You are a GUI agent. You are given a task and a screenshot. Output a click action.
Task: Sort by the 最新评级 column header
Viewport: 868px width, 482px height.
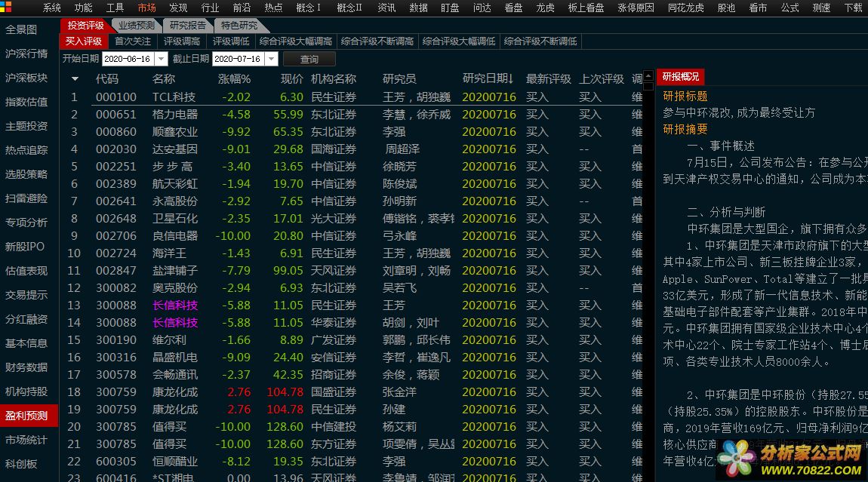point(548,79)
